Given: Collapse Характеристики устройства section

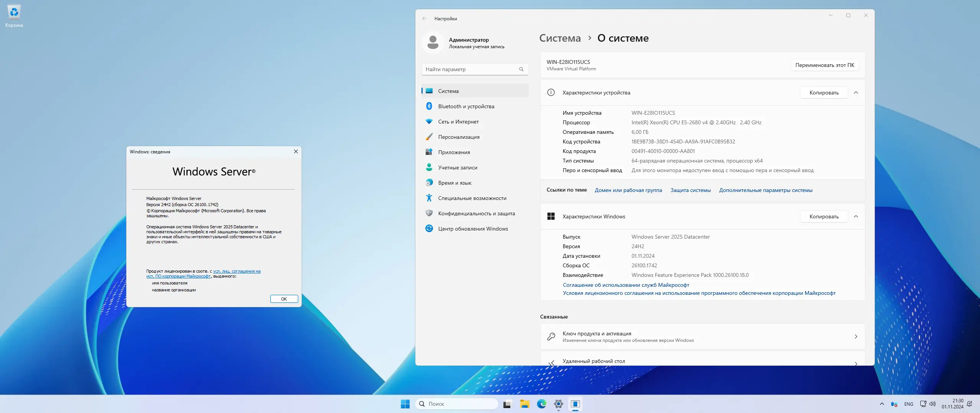Looking at the screenshot, I should point(856,93).
